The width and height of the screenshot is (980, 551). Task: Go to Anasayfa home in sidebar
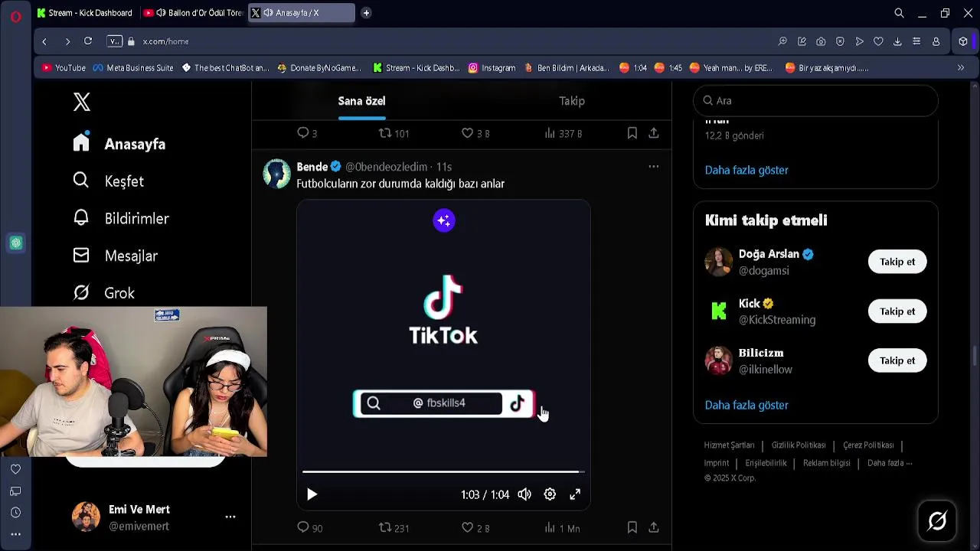pyautogui.click(x=119, y=144)
